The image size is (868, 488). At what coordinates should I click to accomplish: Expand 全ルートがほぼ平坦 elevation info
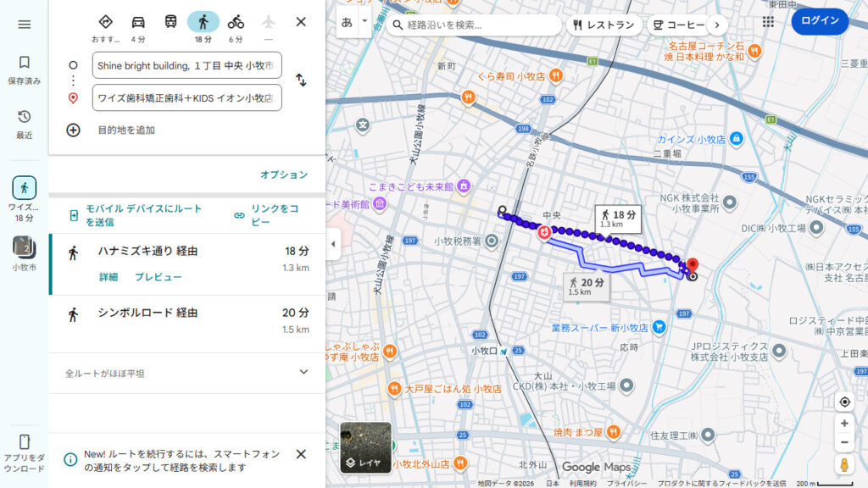[x=187, y=373]
